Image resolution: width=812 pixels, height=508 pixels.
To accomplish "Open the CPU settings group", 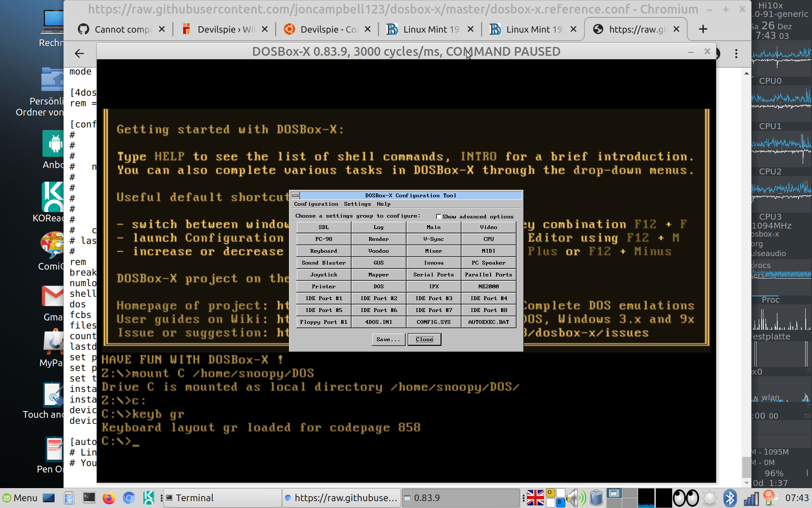I will 488,239.
